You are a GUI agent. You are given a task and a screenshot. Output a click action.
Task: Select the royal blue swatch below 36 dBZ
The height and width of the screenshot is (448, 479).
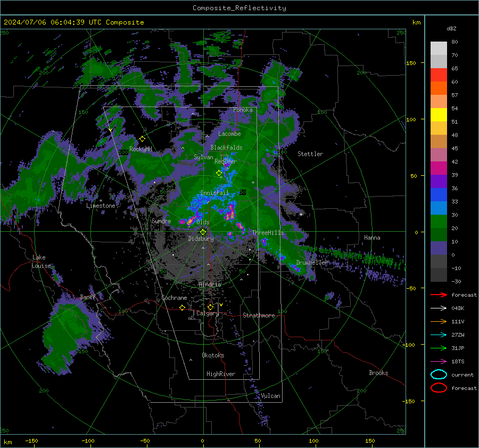(x=439, y=194)
